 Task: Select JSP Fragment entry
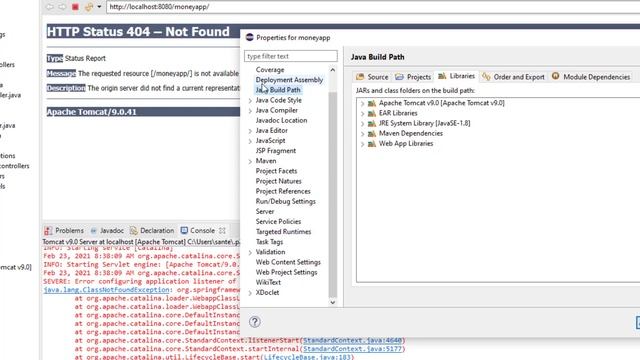coord(276,151)
